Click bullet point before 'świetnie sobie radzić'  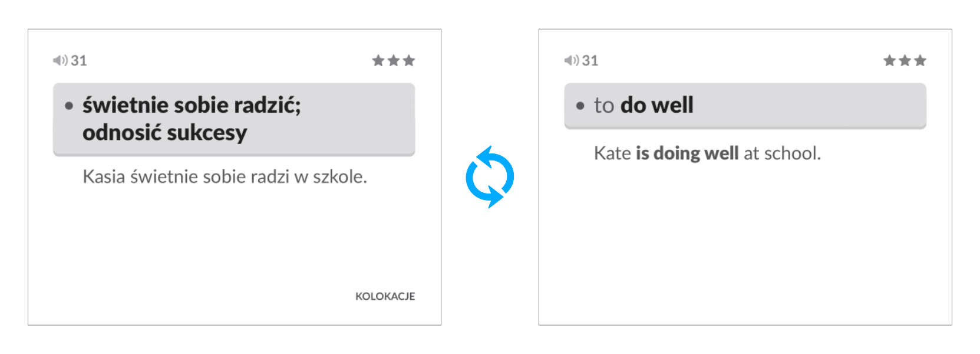click(70, 106)
